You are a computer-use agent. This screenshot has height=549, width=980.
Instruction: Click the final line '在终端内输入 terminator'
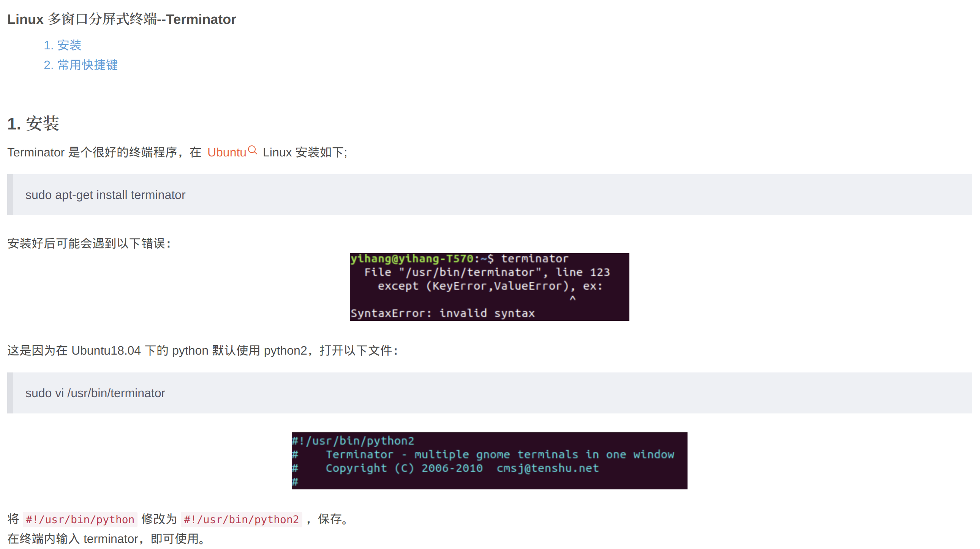tap(106, 539)
